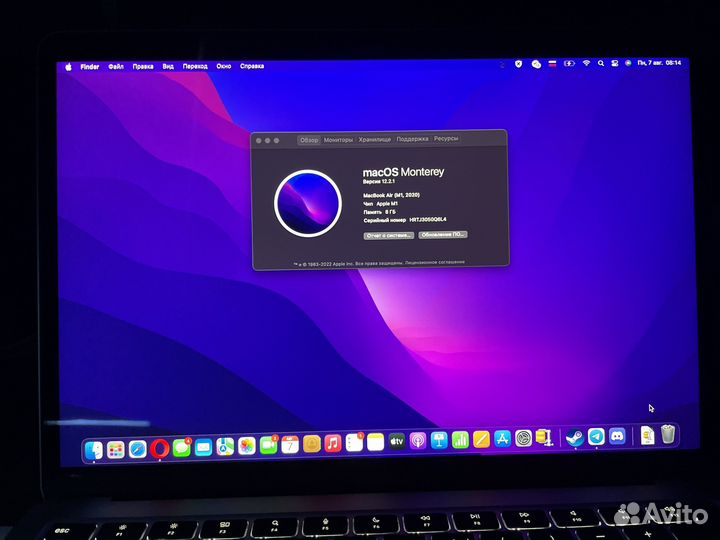Open the Podcasts app icon

pos(418,441)
